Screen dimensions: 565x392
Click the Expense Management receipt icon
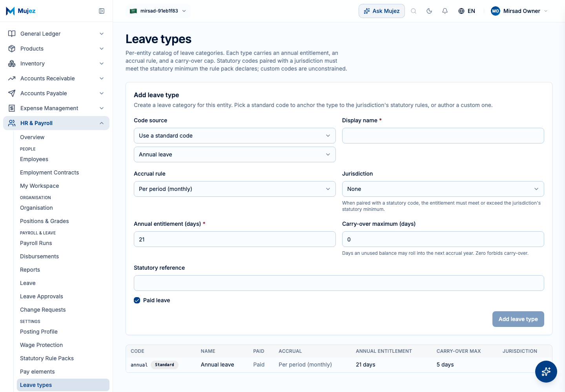12,108
